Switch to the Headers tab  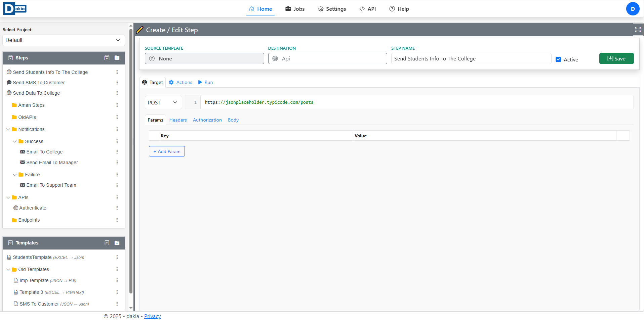[178, 120]
